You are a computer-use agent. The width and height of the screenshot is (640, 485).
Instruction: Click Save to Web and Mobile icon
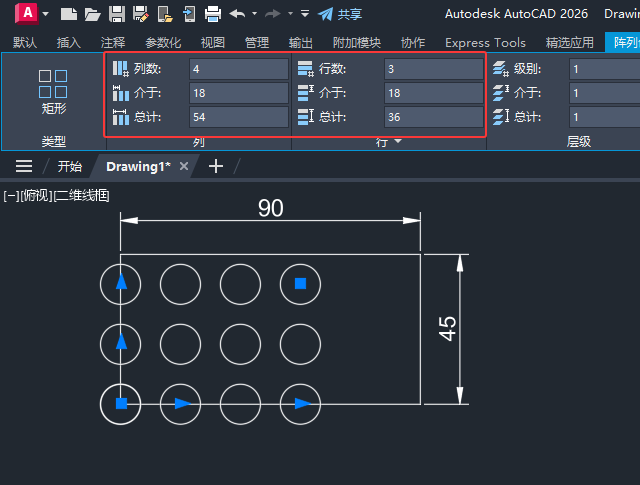(189, 14)
